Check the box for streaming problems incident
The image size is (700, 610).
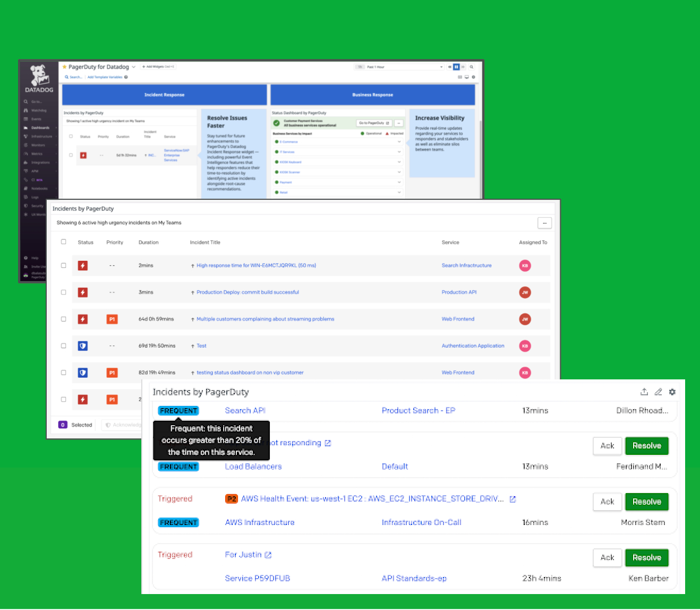(x=64, y=319)
